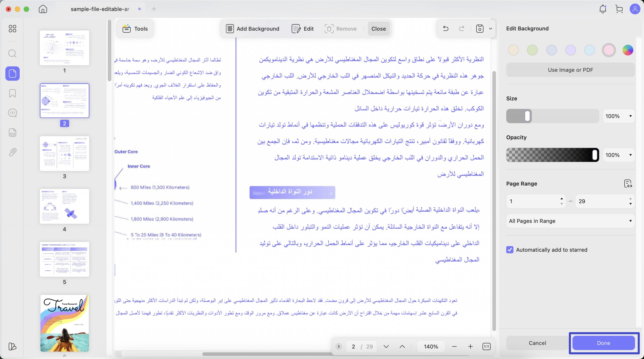Adjust the Opacity slider handle
644x359 pixels.
pos(595,155)
